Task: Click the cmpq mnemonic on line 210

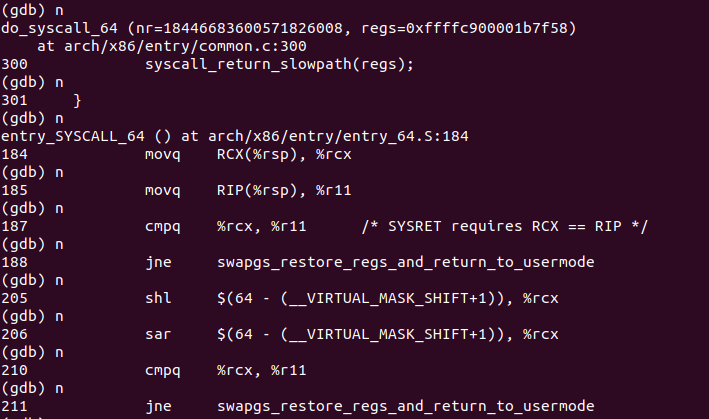Action: pyautogui.click(x=163, y=370)
